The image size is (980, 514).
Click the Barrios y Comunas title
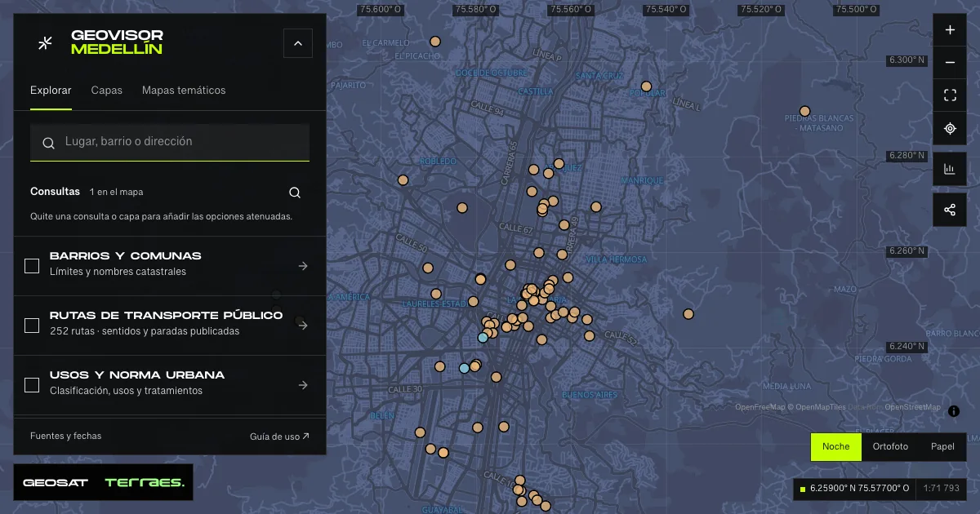(126, 256)
